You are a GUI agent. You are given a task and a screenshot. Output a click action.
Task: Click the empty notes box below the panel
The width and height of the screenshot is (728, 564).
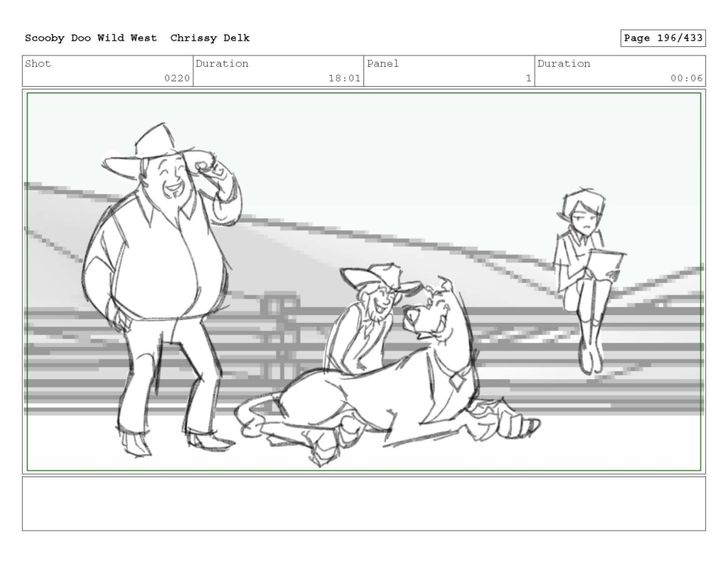tap(364, 504)
